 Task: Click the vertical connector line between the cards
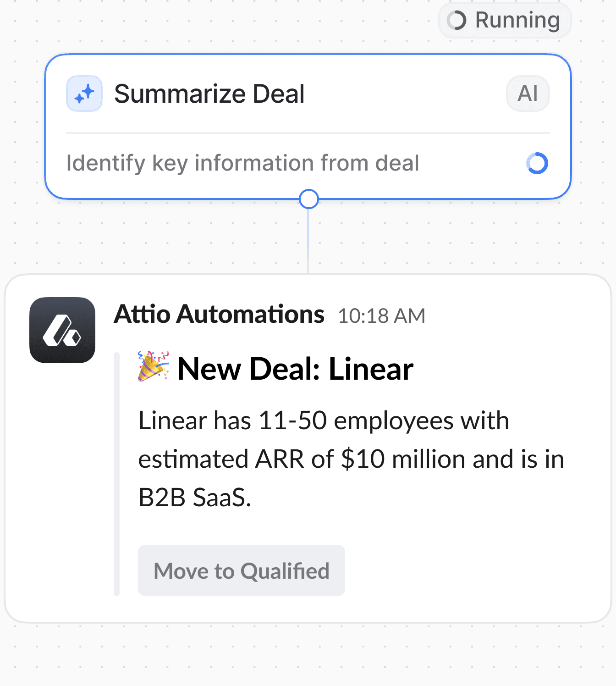pyautogui.click(x=308, y=242)
